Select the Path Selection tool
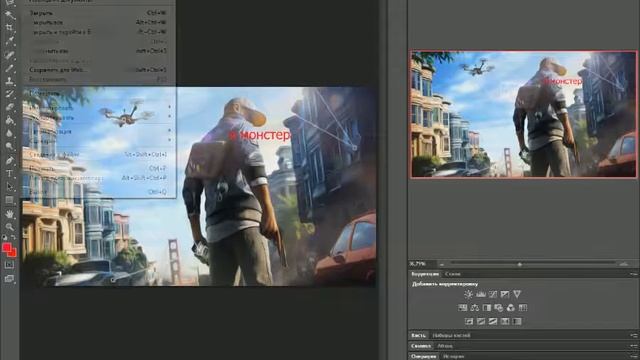Image resolution: width=640 pixels, height=360 pixels. pyautogui.click(x=10, y=187)
